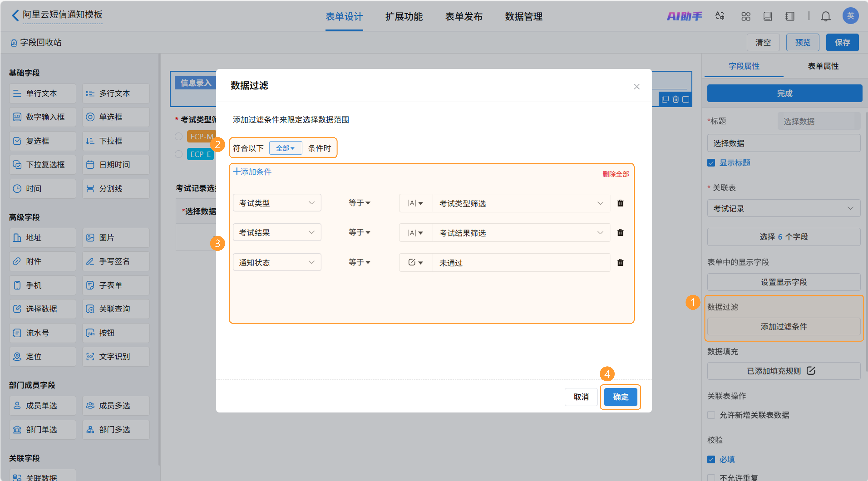The image size is (868, 481).
Task: Click the edit icon on 已添加填充规则
Action: tap(811, 371)
